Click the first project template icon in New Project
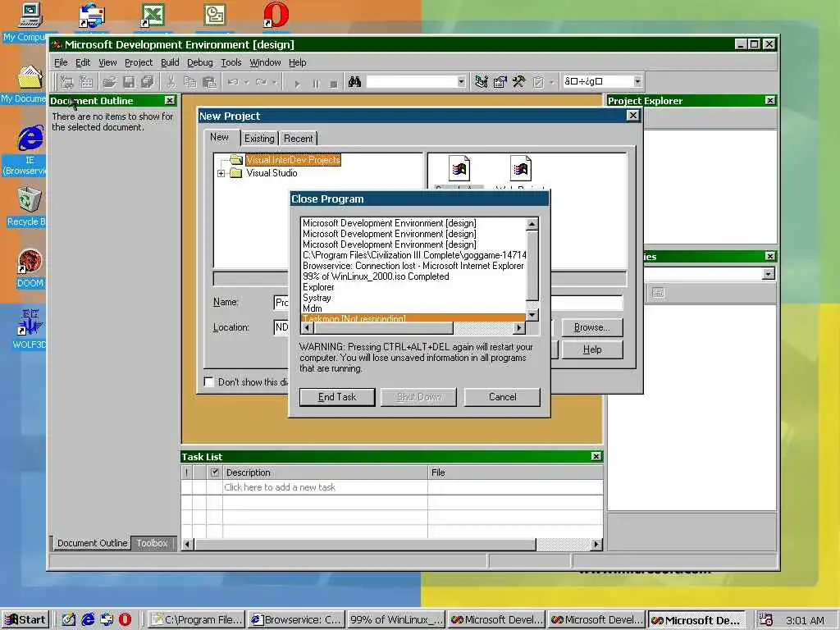Screen dimensions: 840x630 [x=459, y=169]
